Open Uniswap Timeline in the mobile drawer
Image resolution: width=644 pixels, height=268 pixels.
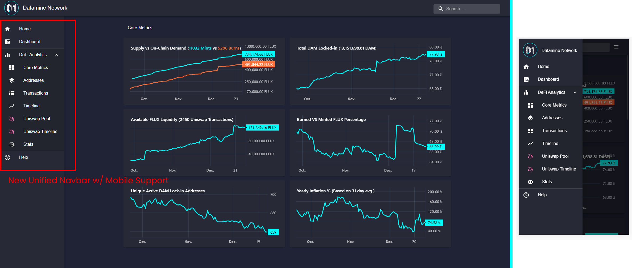pos(550,169)
